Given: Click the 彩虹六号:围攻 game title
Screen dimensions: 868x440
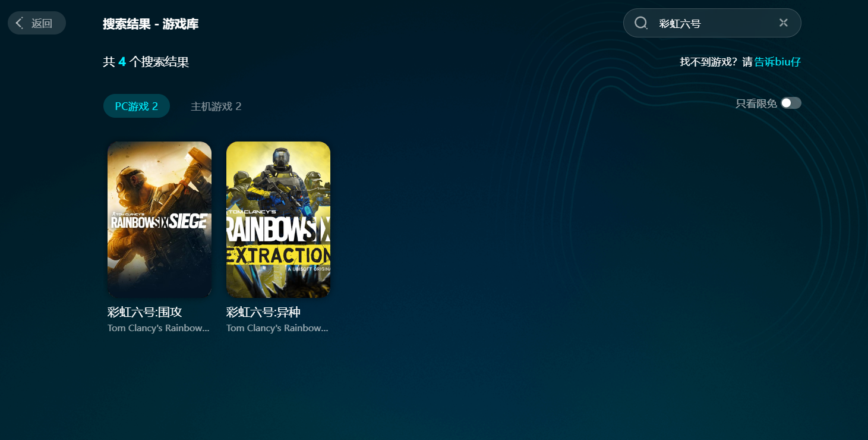Looking at the screenshot, I should (x=145, y=312).
